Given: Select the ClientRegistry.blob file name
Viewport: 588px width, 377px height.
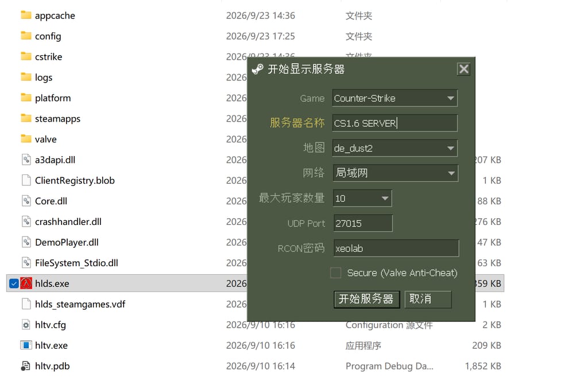Looking at the screenshot, I should pos(75,181).
